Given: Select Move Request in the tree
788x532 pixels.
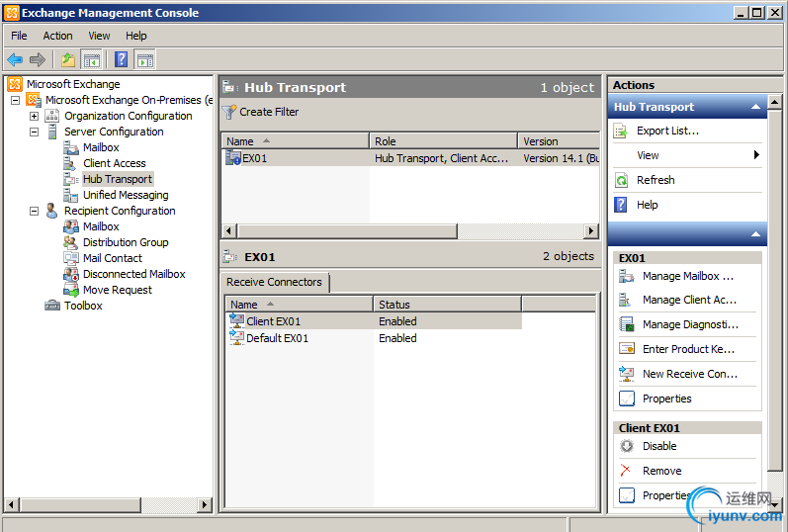Looking at the screenshot, I should point(117,290).
